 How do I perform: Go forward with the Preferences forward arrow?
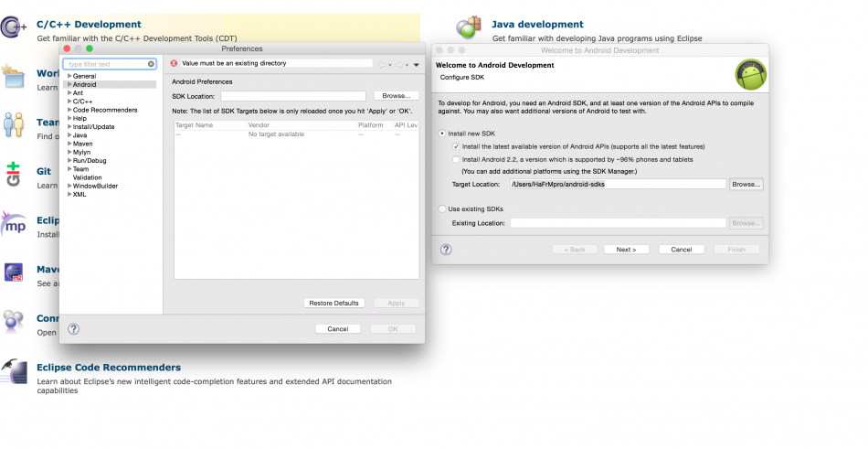(399, 65)
